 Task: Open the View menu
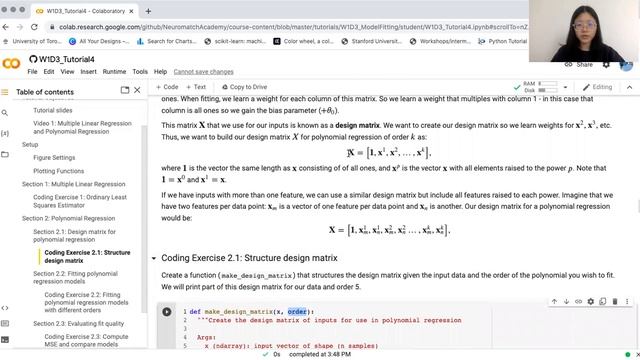click(67, 72)
